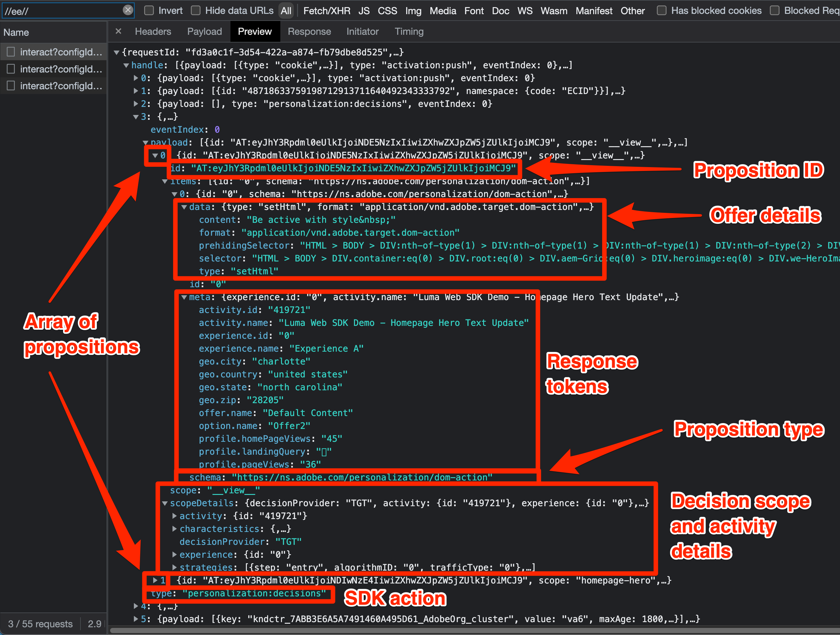The image size is (840, 635).
Task: Collapse the root requestId object
Action: point(117,52)
